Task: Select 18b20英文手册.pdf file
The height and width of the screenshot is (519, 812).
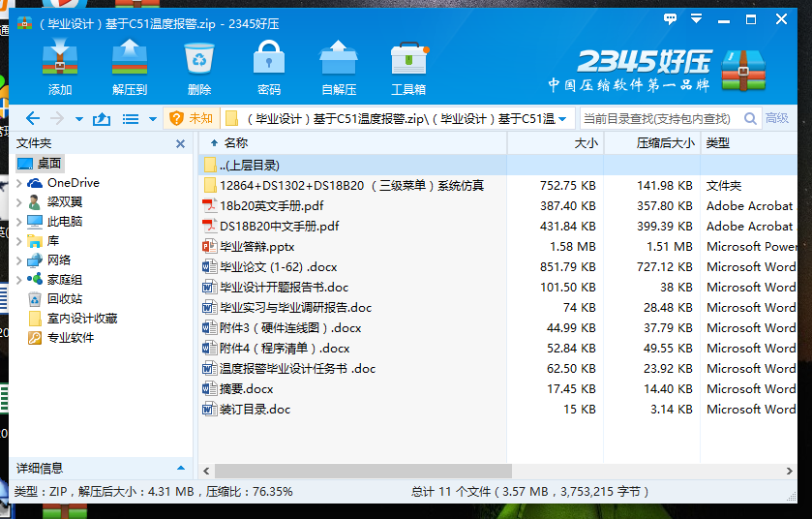Action: point(497,205)
